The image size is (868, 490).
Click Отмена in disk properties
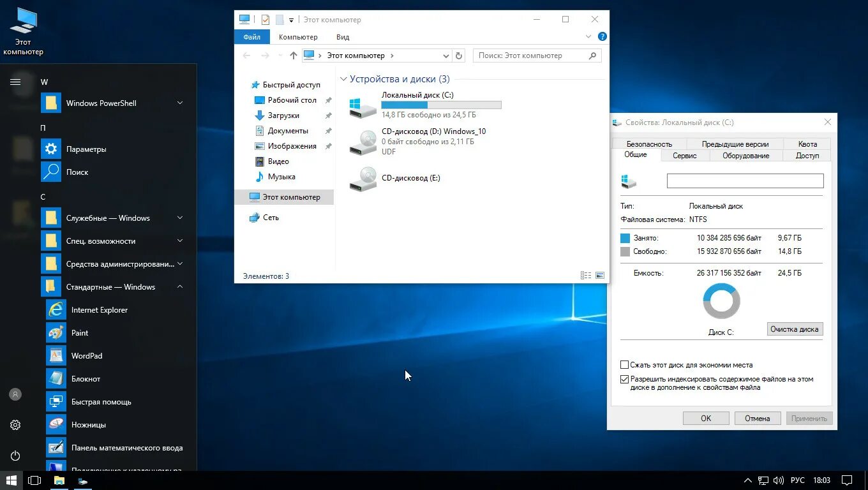pyautogui.click(x=757, y=419)
